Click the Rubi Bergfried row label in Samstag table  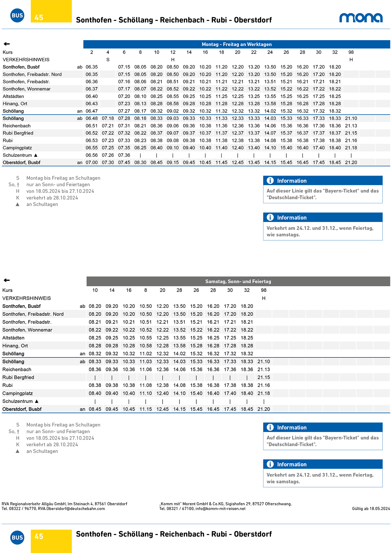(18, 377)
